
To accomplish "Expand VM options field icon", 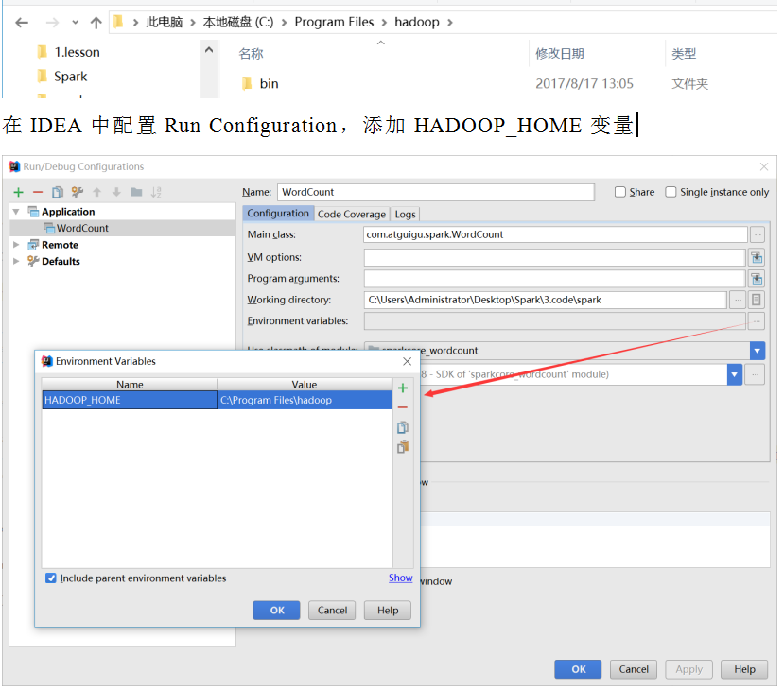I will pos(757,258).
